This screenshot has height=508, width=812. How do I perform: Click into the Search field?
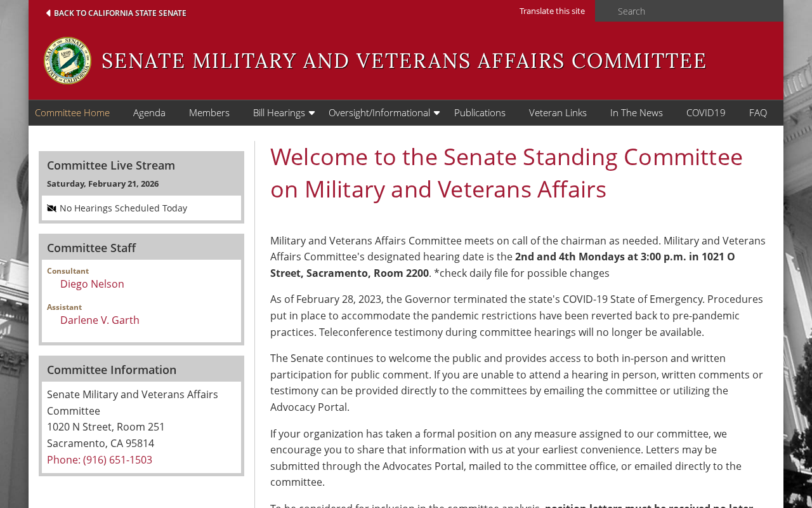pos(691,11)
